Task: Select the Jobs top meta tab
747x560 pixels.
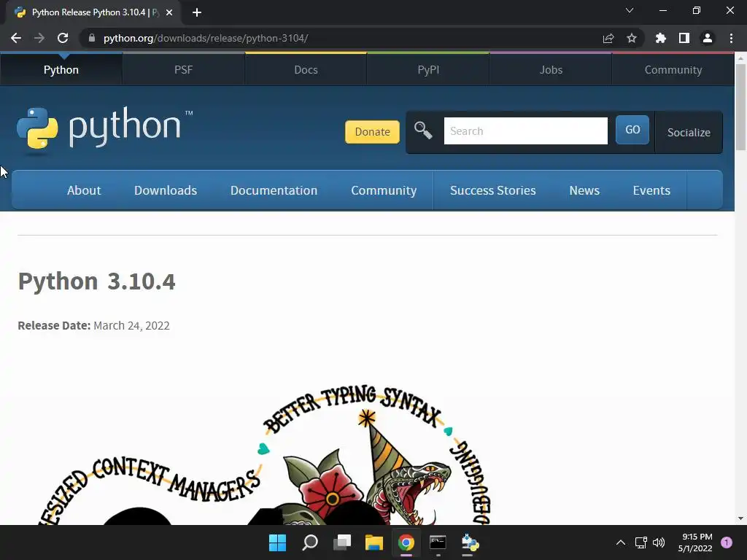Action: [x=551, y=69]
